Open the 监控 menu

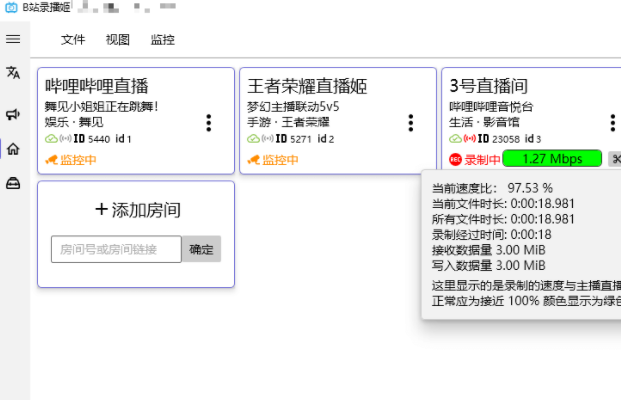(162, 40)
